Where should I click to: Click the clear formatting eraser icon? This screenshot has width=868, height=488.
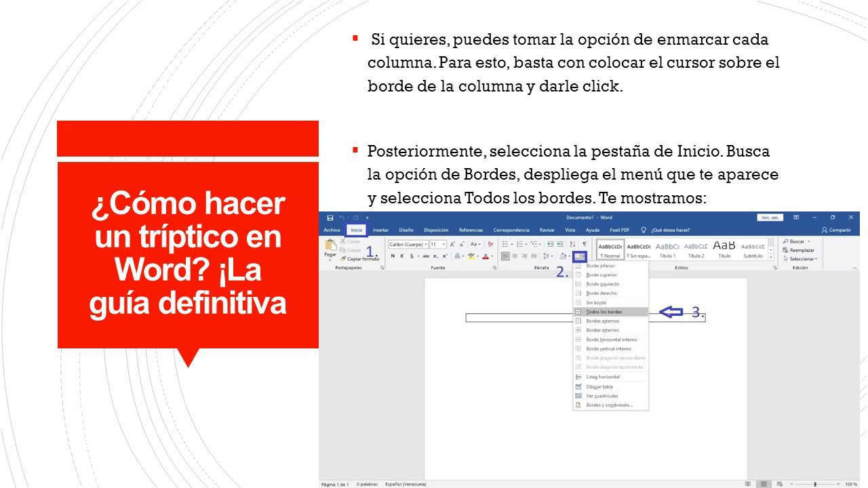click(x=490, y=245)
